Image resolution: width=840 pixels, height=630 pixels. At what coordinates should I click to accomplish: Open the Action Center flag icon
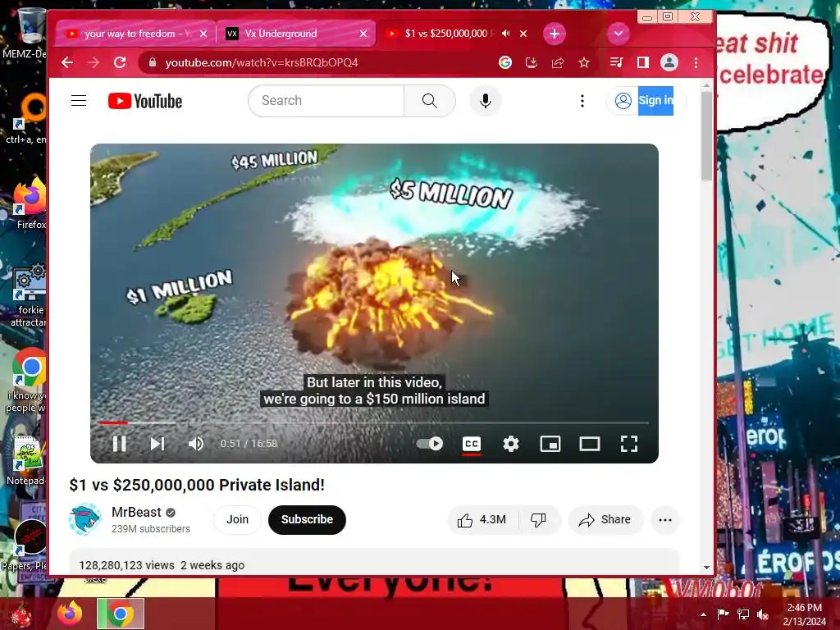click(x=723, y=614)
